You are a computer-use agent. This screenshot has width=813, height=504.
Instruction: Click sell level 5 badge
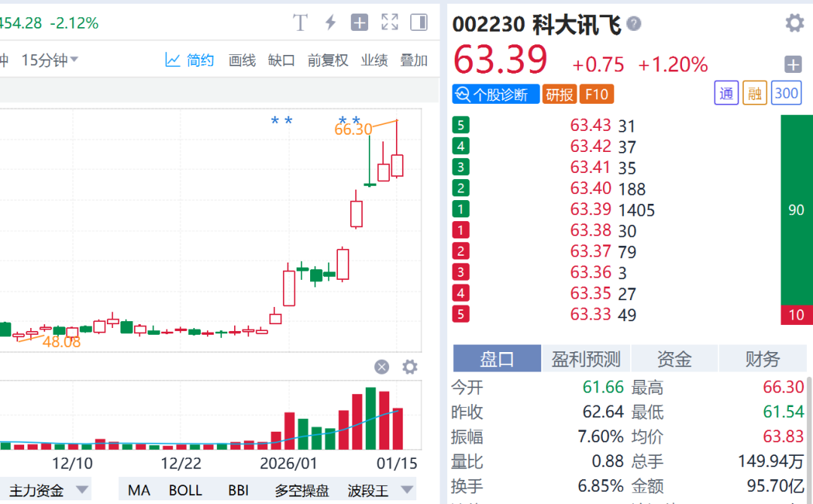tap(461, 126)
